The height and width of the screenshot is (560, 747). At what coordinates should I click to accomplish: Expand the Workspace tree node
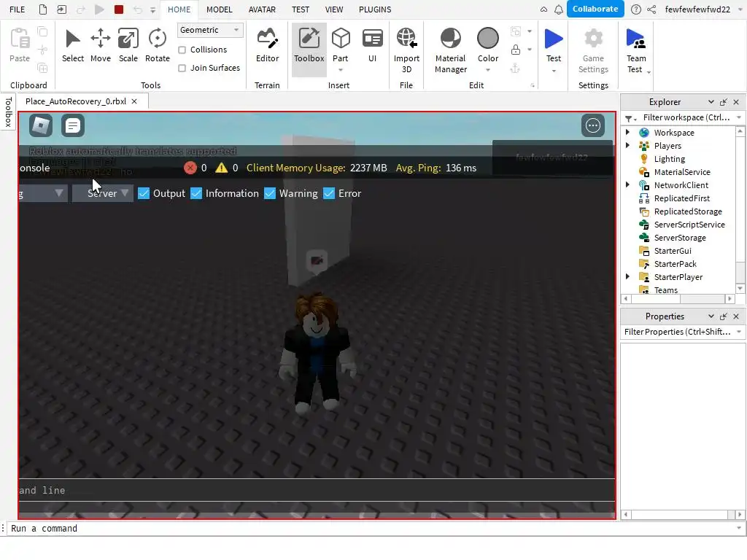tap(627, 133)
